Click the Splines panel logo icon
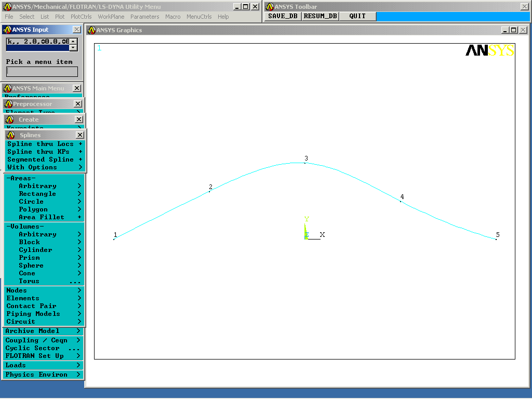This screenshot has width=532, height=399. click(x=10, y=135)
